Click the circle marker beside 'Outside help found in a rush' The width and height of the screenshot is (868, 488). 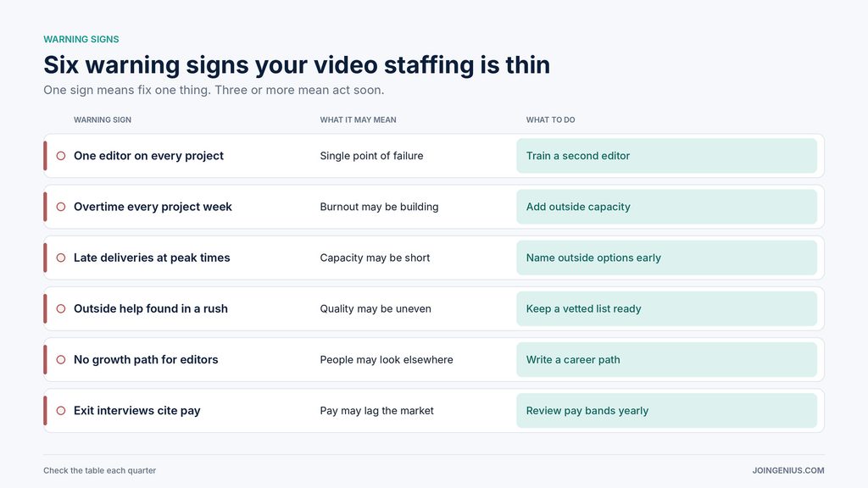(61, 308)
